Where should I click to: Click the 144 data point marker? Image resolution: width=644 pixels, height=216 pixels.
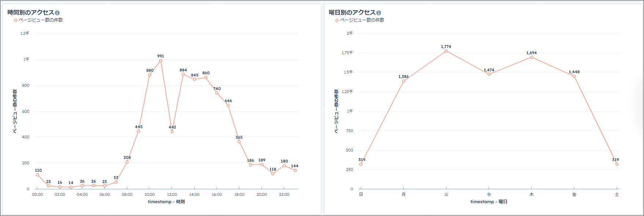295,171
